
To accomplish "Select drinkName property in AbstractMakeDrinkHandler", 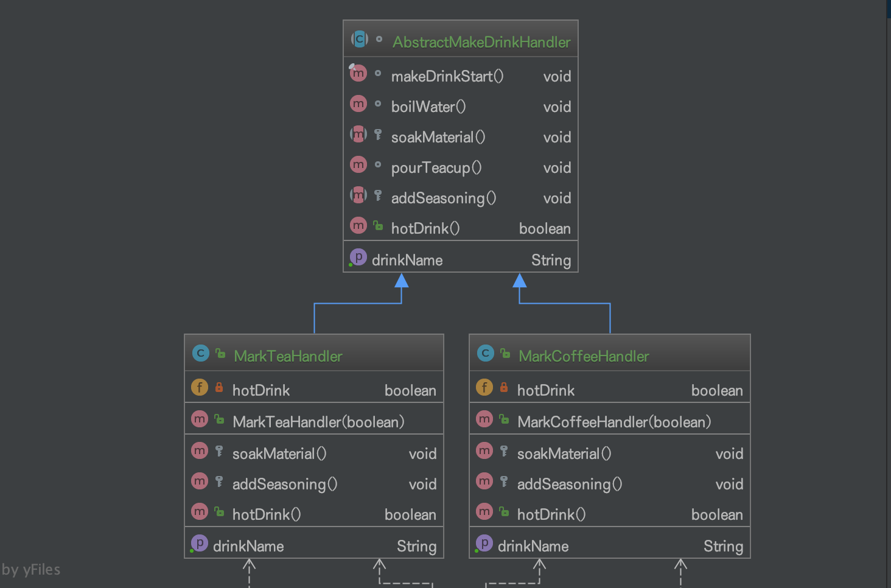I will pyautogui.click(x=407, y=260).
